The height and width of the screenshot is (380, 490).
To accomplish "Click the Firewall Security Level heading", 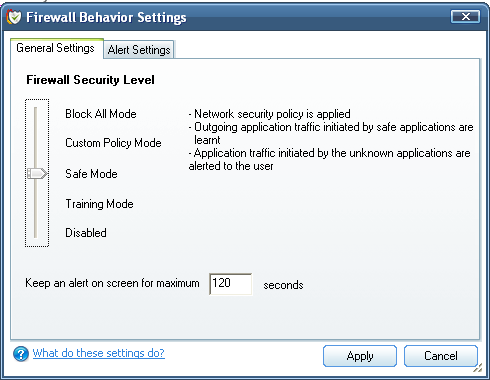I will pos(90,80).
